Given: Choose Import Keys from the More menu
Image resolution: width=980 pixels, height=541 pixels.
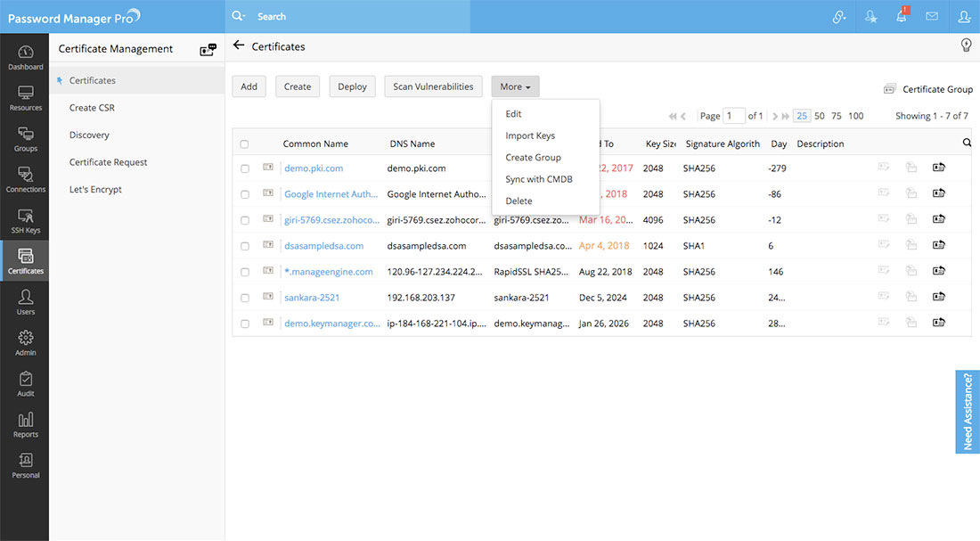Looking at the screenshot, I should (530, 135).
